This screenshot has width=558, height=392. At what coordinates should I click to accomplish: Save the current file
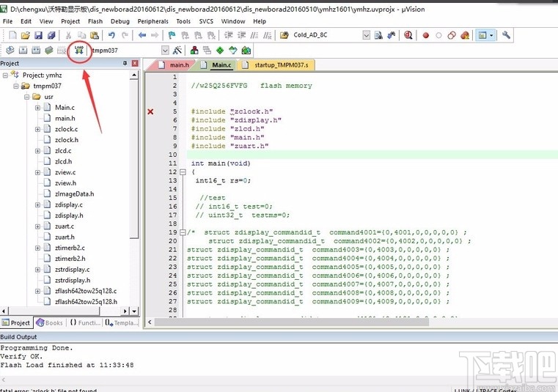38,35
